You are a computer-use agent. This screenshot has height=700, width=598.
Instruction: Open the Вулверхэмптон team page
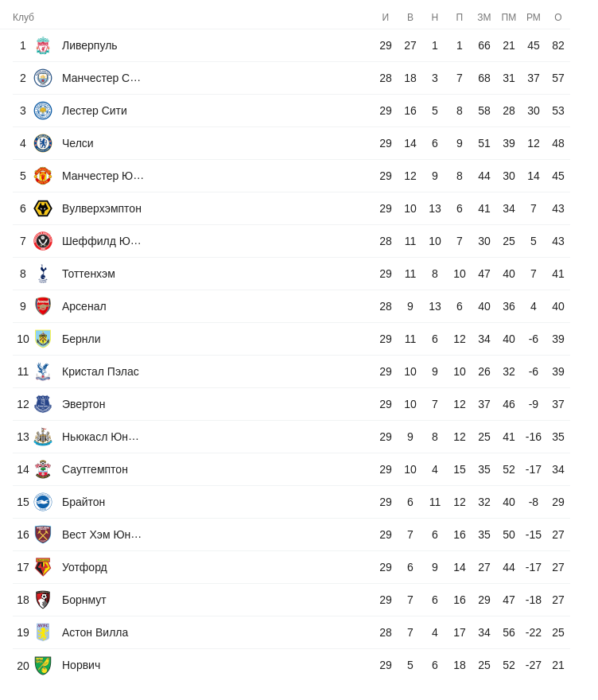[102, 208]
